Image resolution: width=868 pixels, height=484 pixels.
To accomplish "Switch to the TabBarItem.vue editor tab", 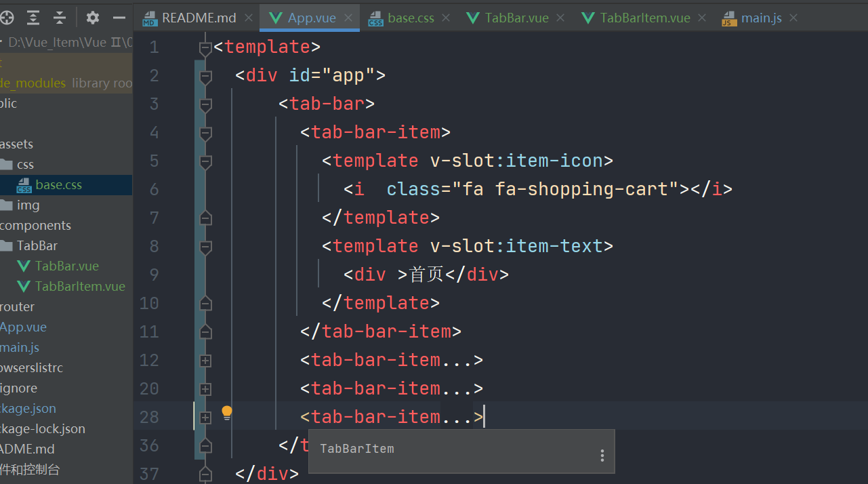I will point(645,18).
